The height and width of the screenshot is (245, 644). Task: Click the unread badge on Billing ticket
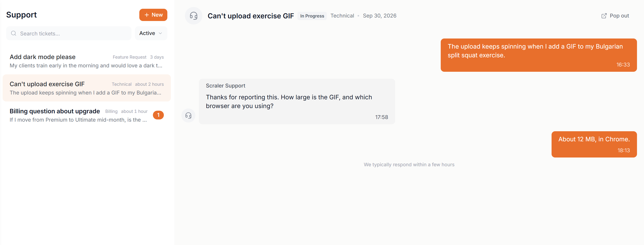tap(158, 115)
